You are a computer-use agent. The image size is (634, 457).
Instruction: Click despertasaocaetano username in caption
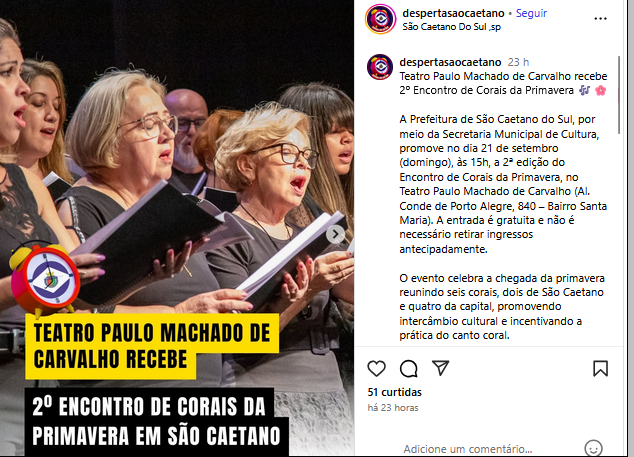click(450, 62)
